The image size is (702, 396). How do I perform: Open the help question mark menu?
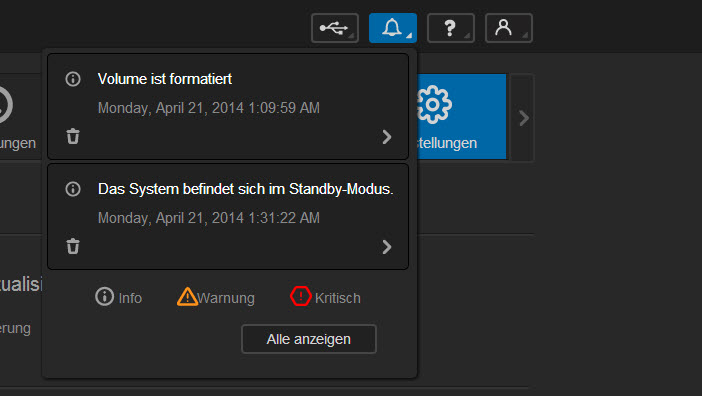coord(451,28)
